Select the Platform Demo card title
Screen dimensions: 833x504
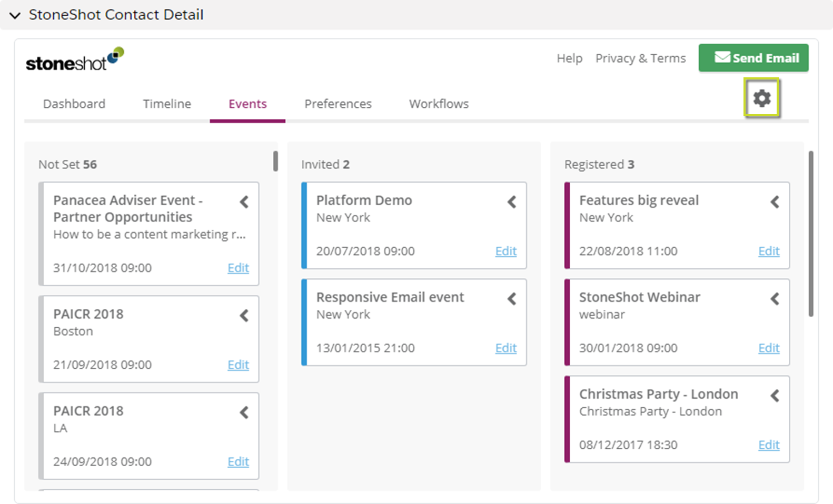pos(364,200)
